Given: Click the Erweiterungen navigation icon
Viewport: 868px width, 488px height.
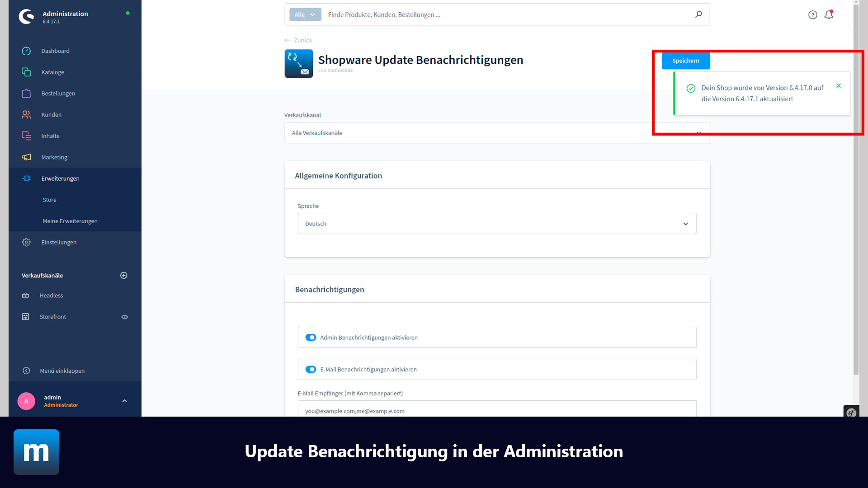Looking at the screenshot, I should coord(26,178).
